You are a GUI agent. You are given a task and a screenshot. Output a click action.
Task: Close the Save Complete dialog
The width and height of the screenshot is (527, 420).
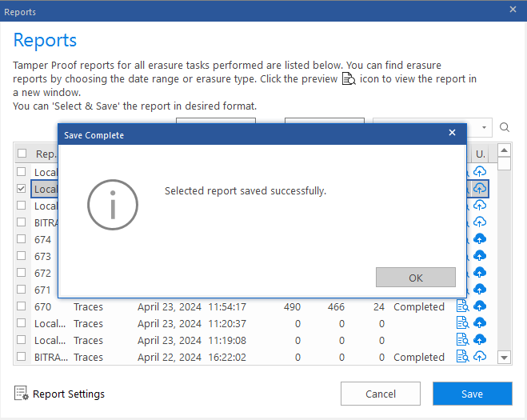(x=452, y=133)
